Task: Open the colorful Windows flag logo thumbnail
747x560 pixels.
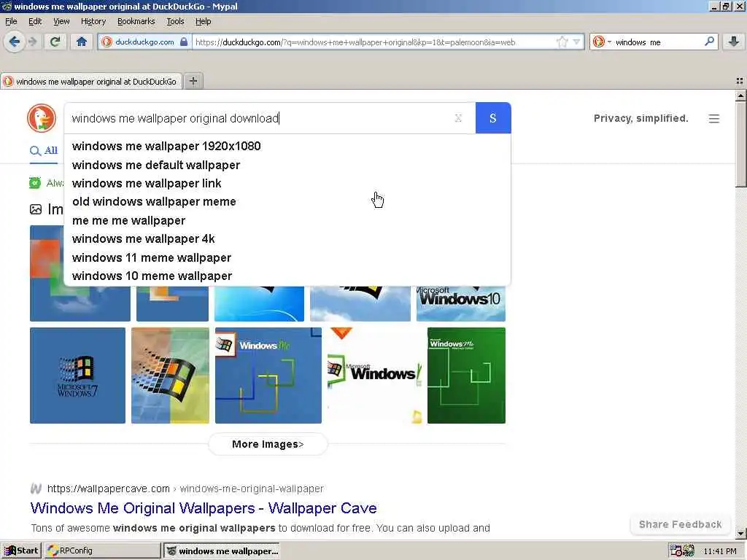Action: (x=170, y=376)
